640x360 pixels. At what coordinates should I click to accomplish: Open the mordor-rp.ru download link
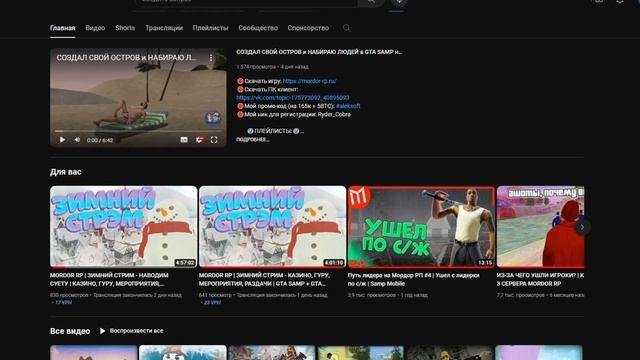(x=309, y=81)
